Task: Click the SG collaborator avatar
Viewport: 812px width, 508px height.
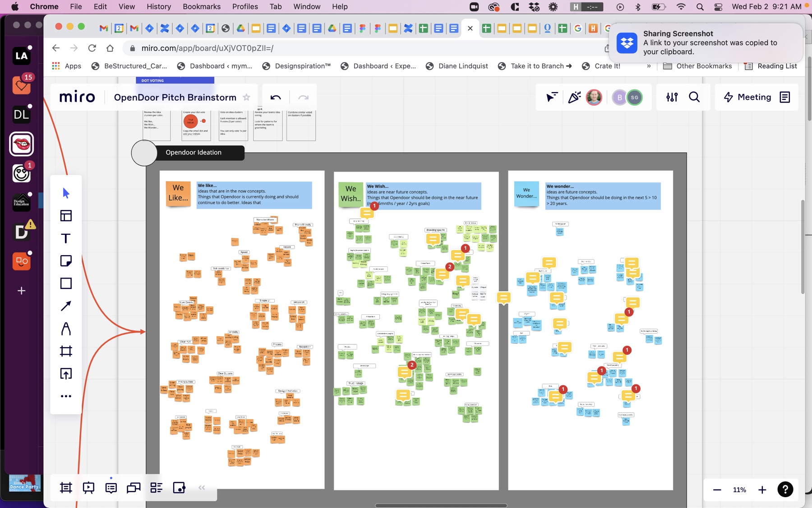Action: tap(634, 97)
